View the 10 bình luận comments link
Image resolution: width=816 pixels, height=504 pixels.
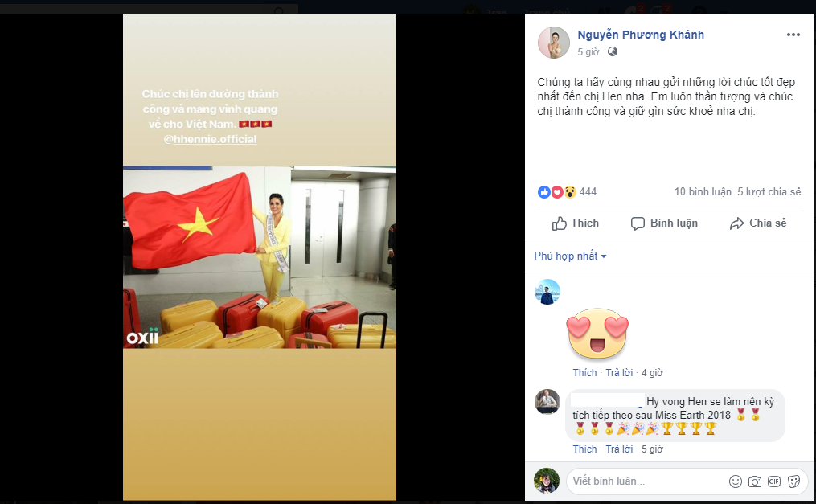click(703, 192)
